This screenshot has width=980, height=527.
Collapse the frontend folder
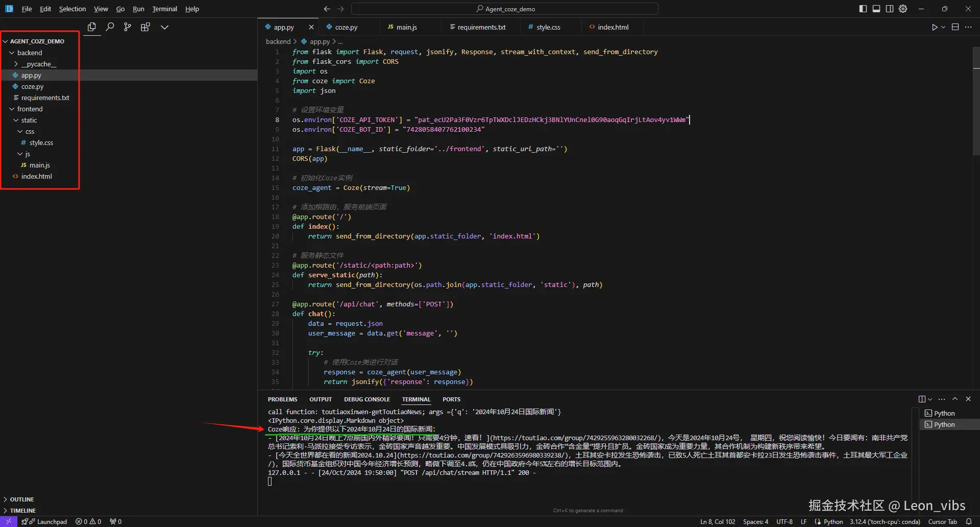click(x=30, y=109)
